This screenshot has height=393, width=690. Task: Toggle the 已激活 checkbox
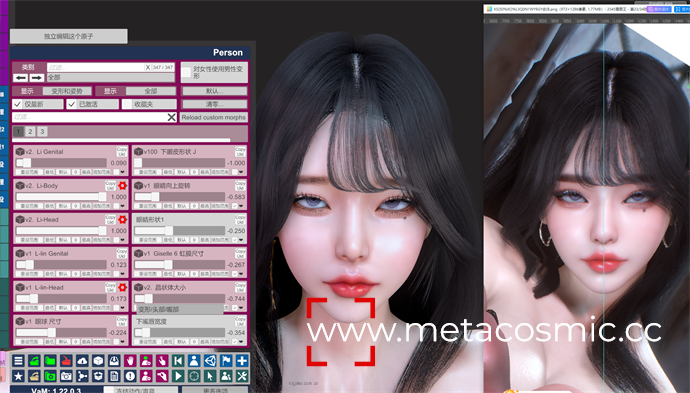72,104
